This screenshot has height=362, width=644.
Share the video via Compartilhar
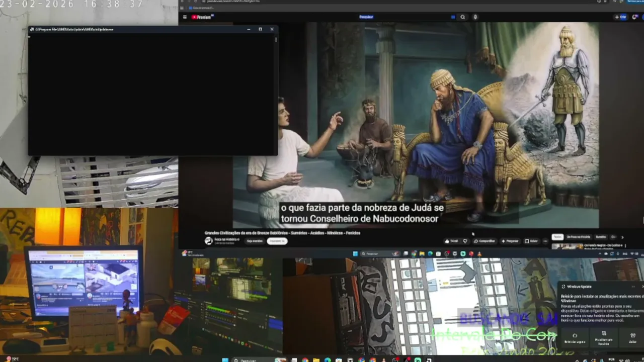point(485,241)
